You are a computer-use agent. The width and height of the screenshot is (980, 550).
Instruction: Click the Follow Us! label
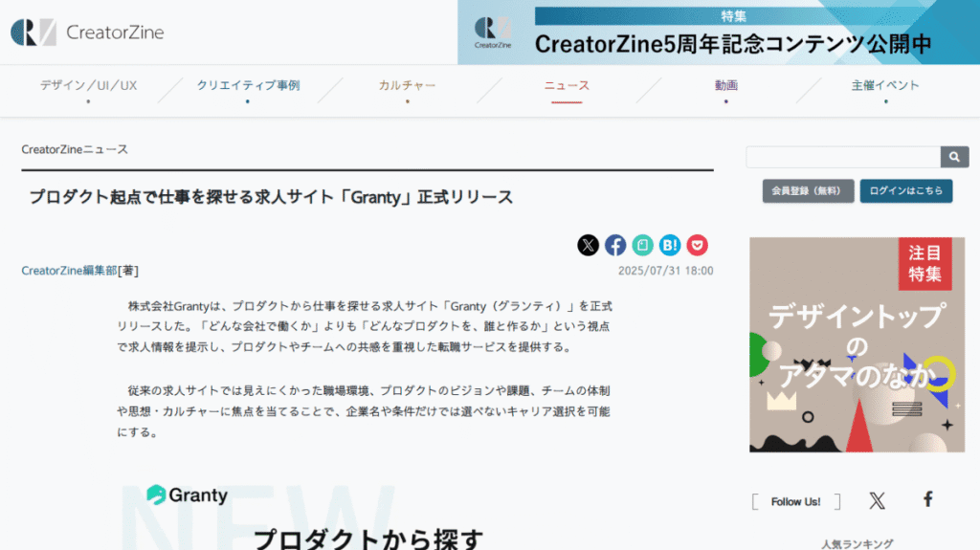click(795, 502)
